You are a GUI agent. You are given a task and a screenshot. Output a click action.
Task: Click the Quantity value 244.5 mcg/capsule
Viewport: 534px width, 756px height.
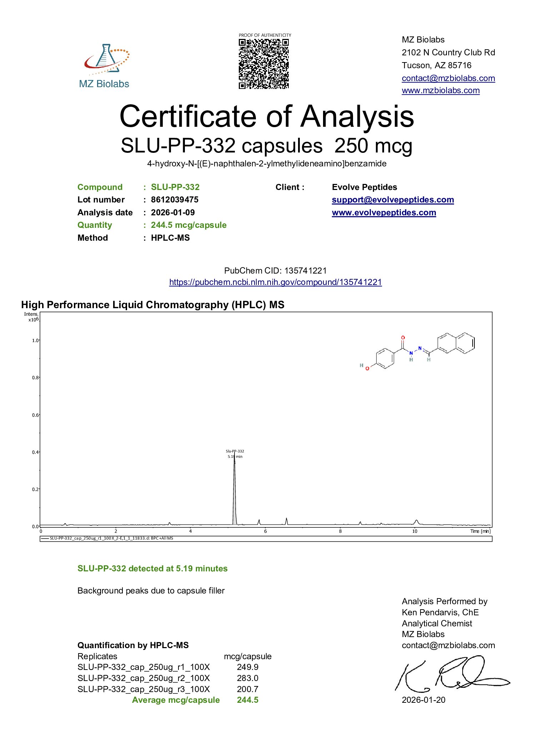click(x=188, y=225)
